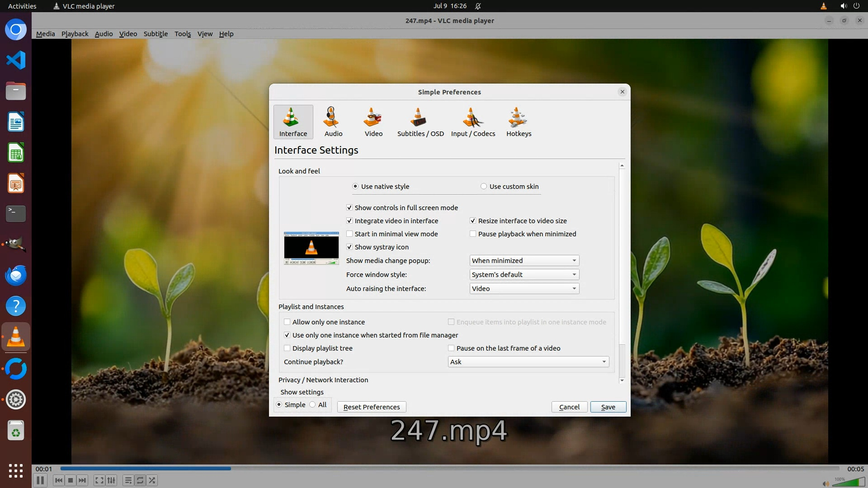Check Allow only one instance
868x488 pixels.
tap(287, 322)
